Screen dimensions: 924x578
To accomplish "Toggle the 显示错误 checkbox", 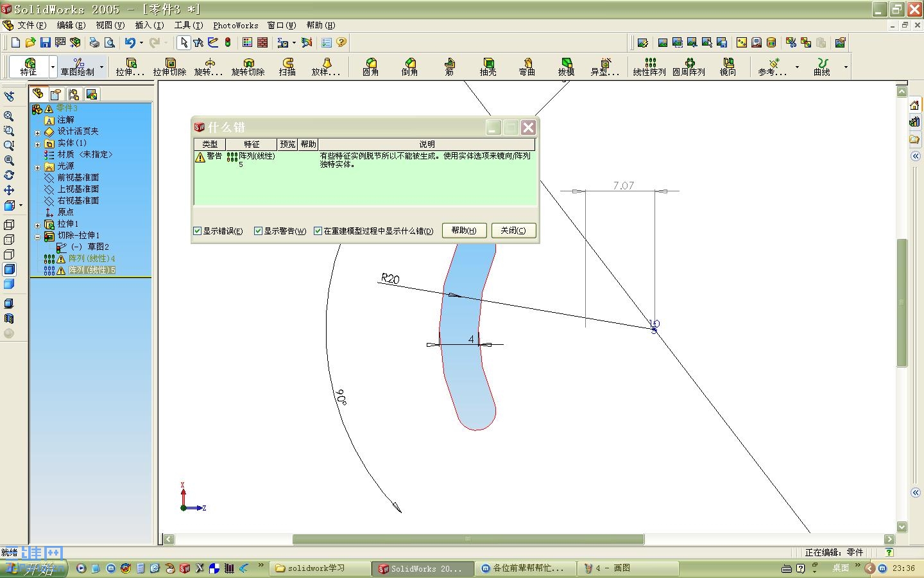I will click(x=198, y=231).
